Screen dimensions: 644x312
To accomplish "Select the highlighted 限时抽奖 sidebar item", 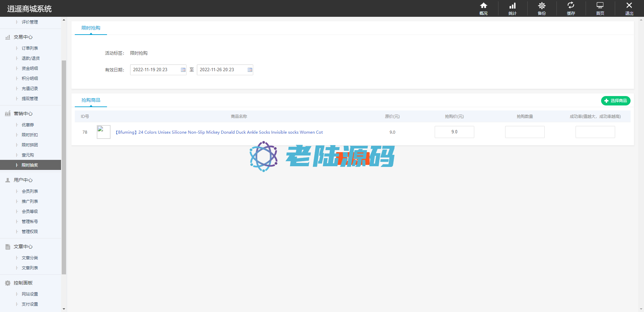I will 31,165.
